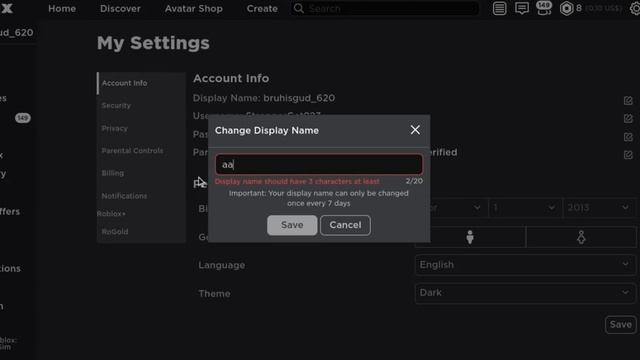Open the settings gear icon
The image size is (640, 360).
click(x=635, y=8)
